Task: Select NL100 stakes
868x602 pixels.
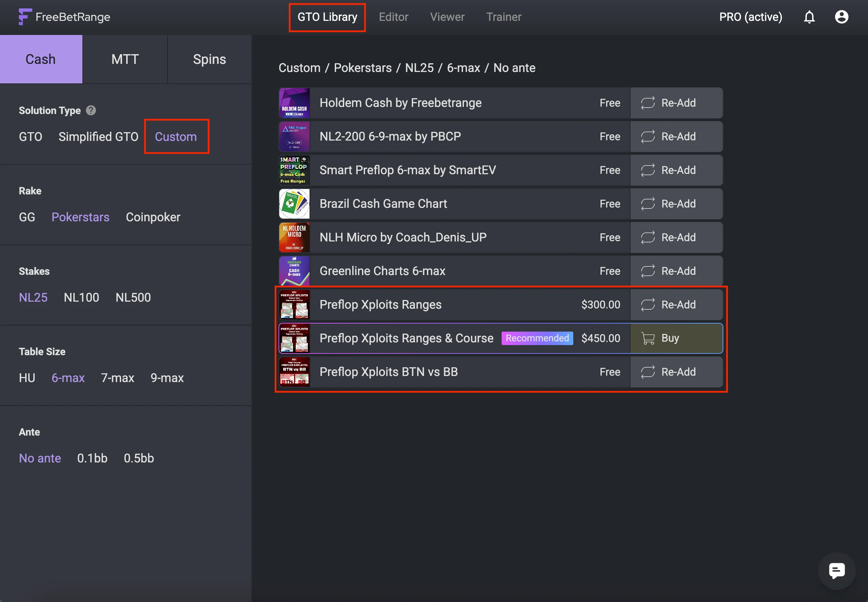Action: 81,297
